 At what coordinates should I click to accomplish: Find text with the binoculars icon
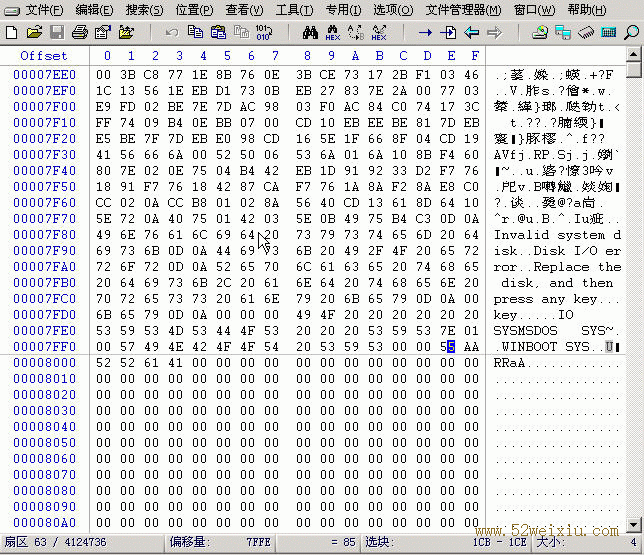310,32
